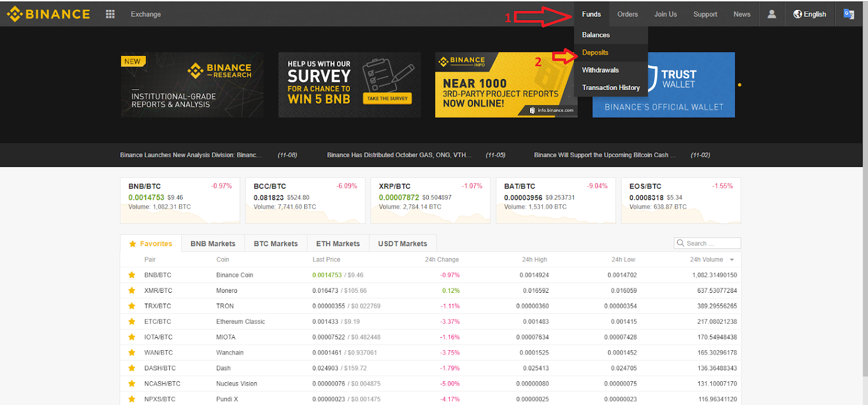Switch to USDT Markets tab
Screen dimensions: 868x405
click(x=403, y=243)
